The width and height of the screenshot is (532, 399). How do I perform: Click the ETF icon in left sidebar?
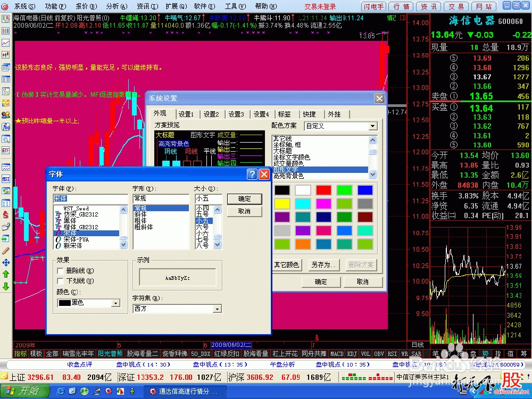coord(5,151)
